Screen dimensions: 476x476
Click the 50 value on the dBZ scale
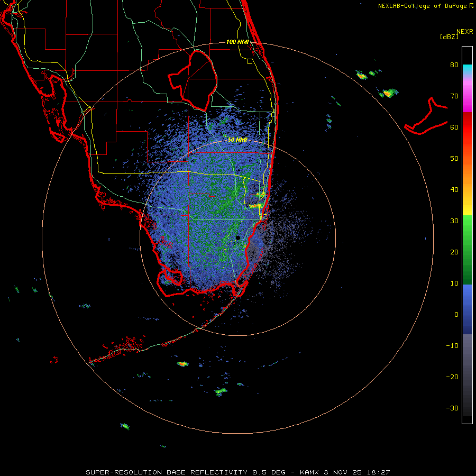point(454,159)
